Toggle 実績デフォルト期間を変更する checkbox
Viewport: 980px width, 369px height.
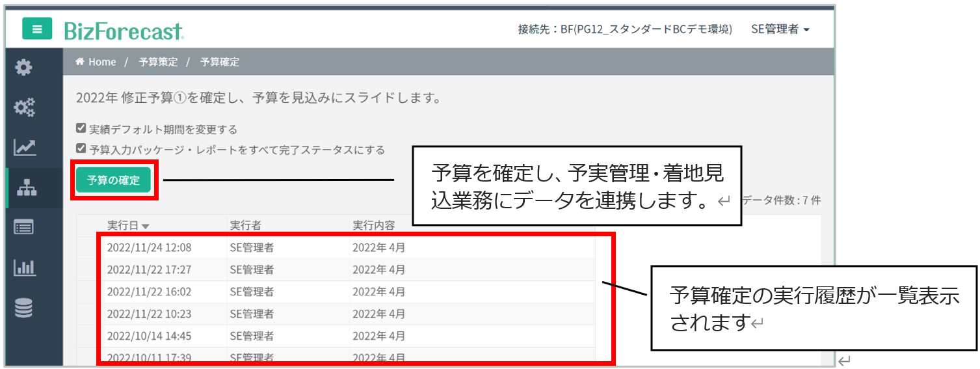[81, 129]
